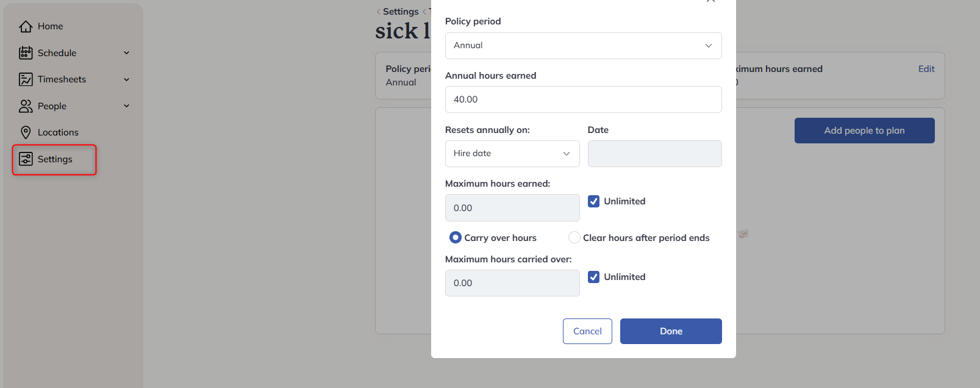Open the Policy period Annual dropdown
This screenshot has width=980, height=388.
click(x=584, y=46)
